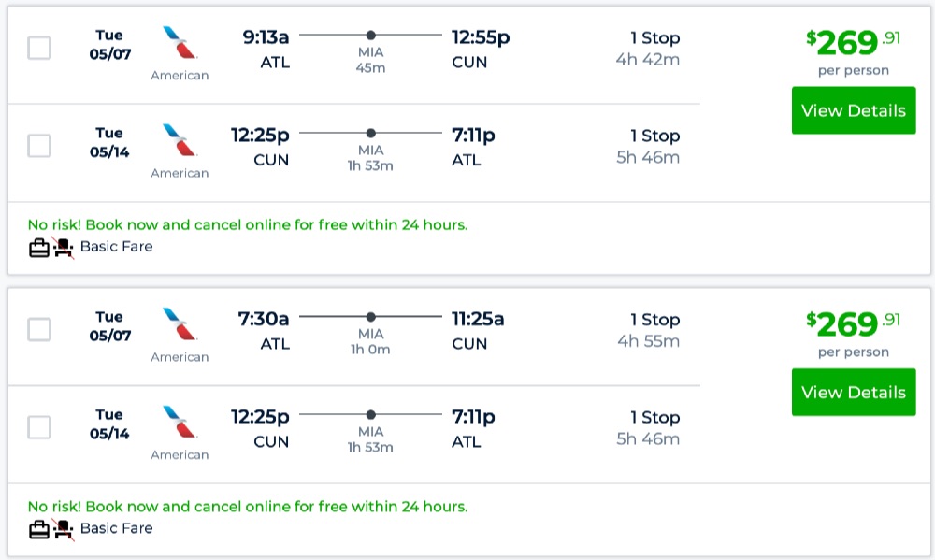935x560 pixels.
Task: Click the 1 Stop 4h 42m duration text
Action: point(648,49)
